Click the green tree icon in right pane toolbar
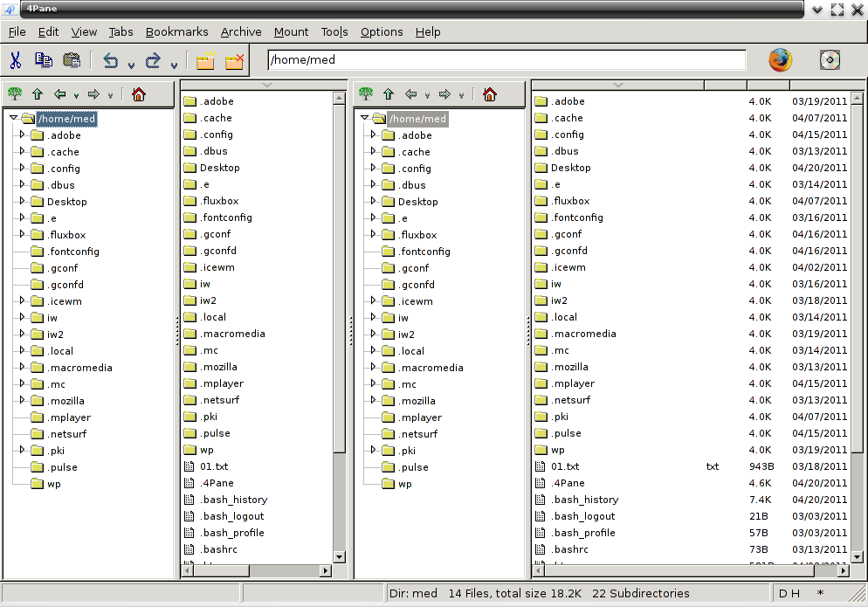The width and height of the screenshot is (868, 607). coord(364,93)
